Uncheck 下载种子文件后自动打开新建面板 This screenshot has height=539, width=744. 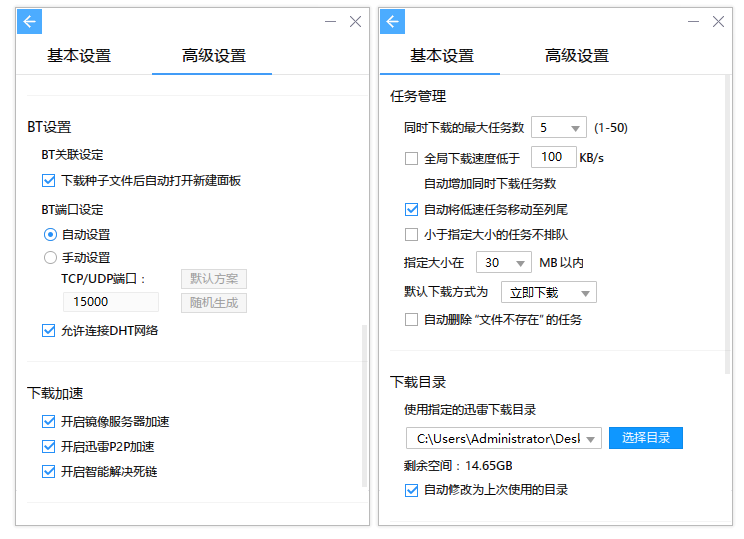coord(49,181)
